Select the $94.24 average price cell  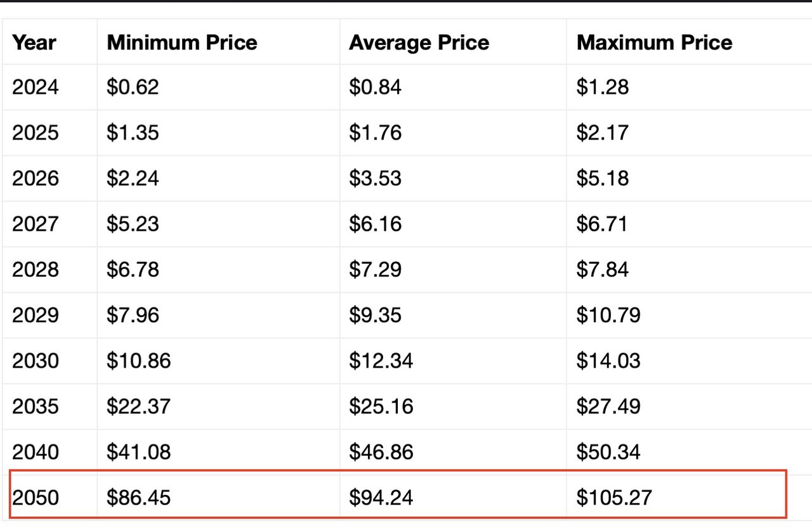[453, 498]
